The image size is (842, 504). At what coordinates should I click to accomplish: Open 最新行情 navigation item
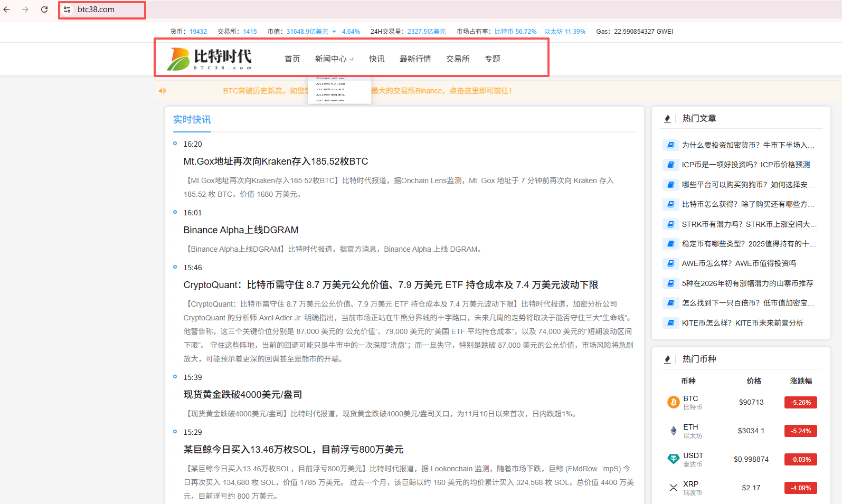415,59
